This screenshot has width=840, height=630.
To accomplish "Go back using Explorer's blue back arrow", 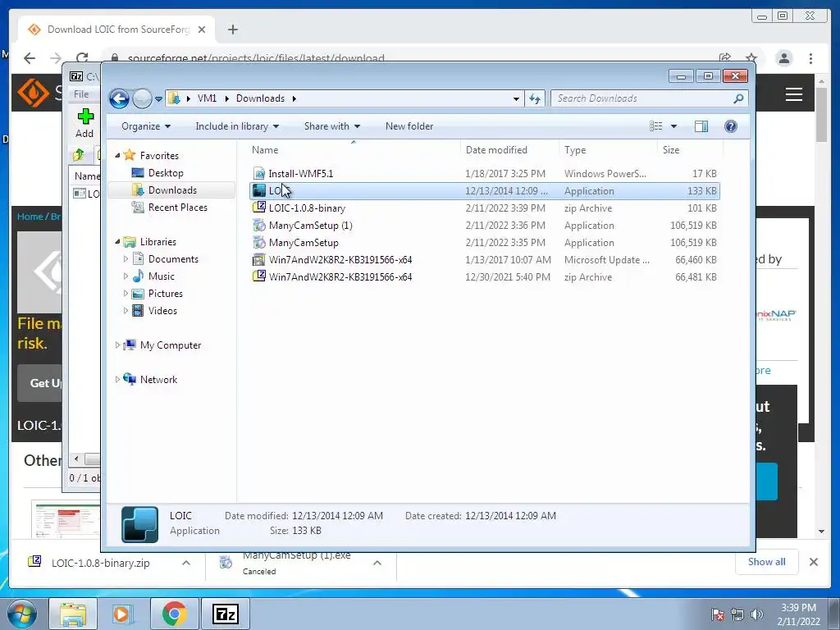I will 119,98.
